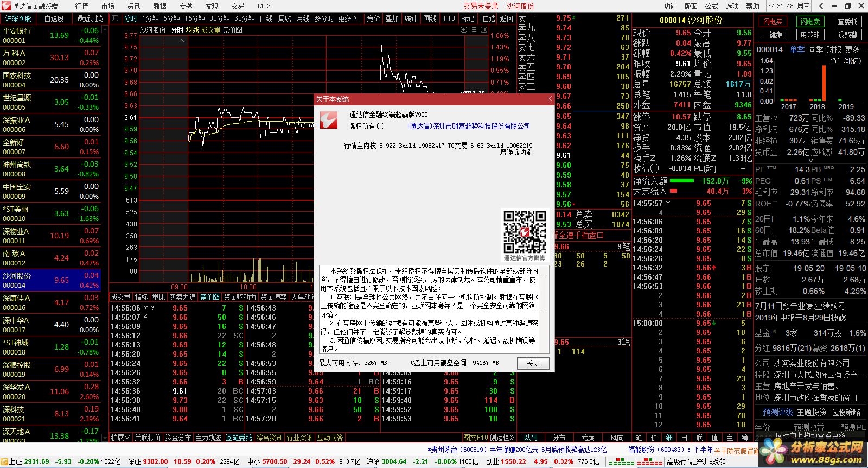Click the QR code in About dialog
This screenshot has width=868, height=468.
click(525, 232)
